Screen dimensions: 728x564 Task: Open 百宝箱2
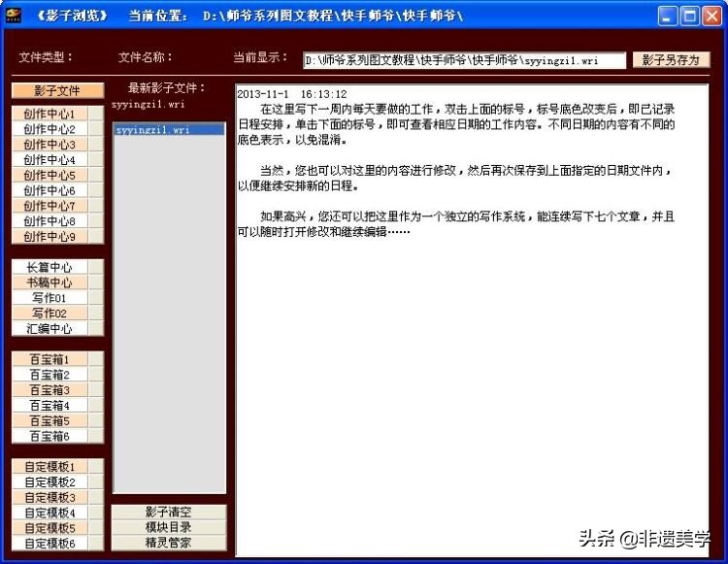50,374
